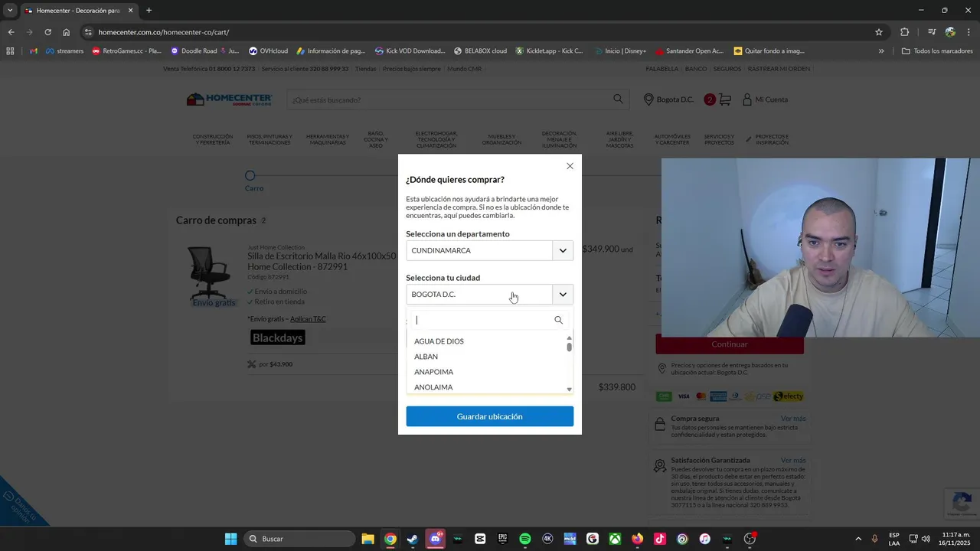Open Steam from the taskbar
Image resolution: width=980 pixels, height=551 pixels.
[x=413, y=539]
